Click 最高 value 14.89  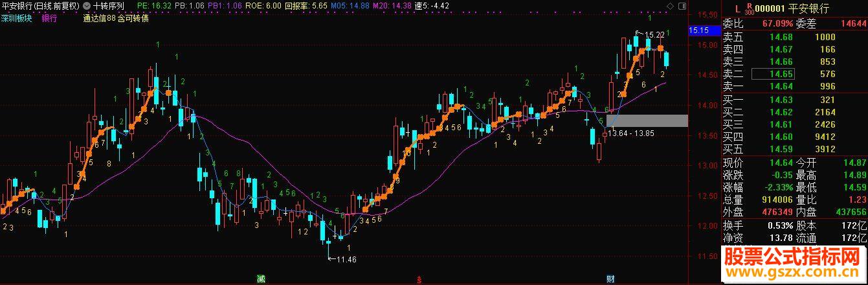(855, 175)
